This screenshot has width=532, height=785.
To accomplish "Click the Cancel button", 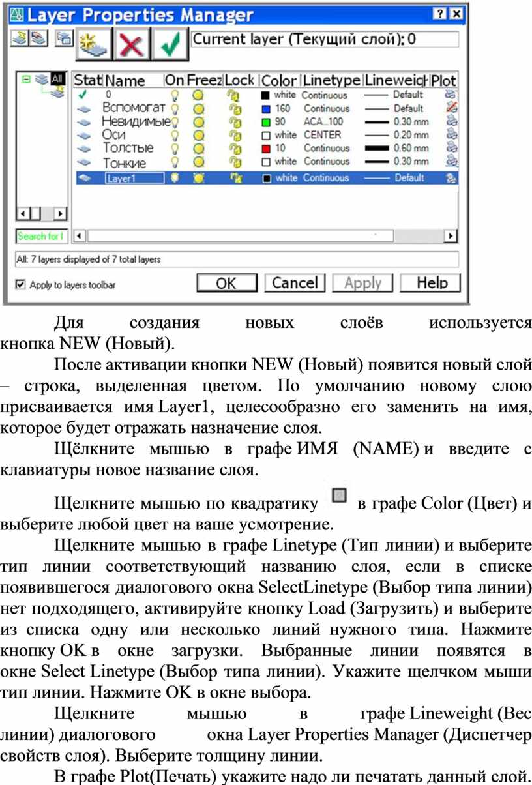I will [x=295, y=283].
